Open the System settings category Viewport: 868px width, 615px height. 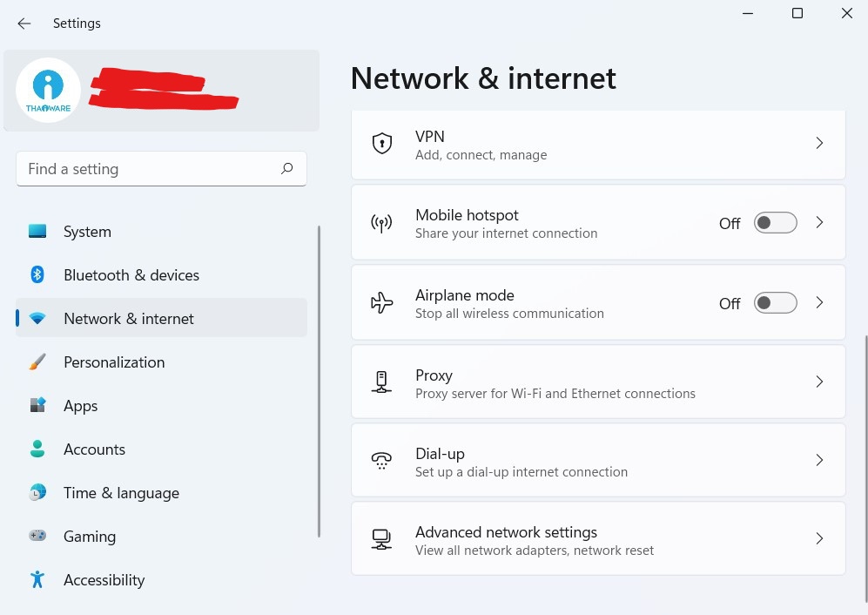point(87,232)
